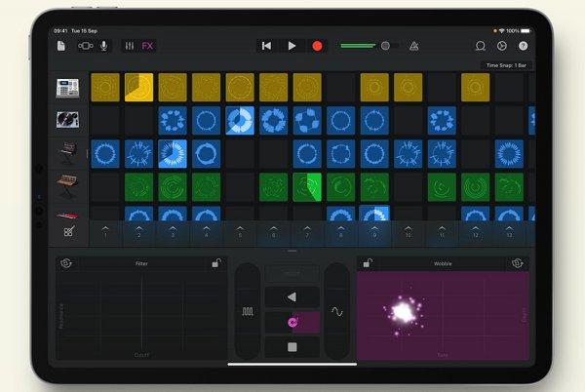Tap the battery indicator in status bar

coord(526,30)
